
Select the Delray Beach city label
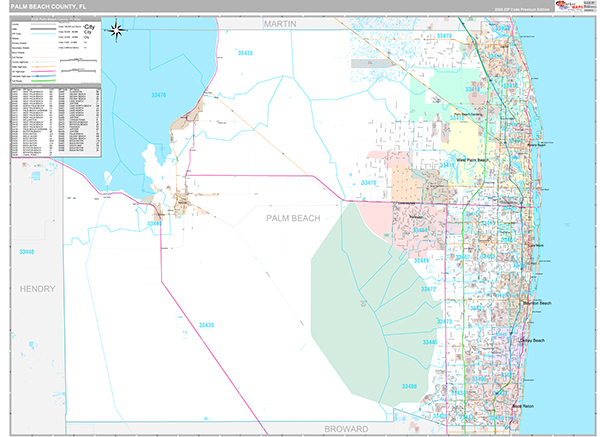(532, 341)
